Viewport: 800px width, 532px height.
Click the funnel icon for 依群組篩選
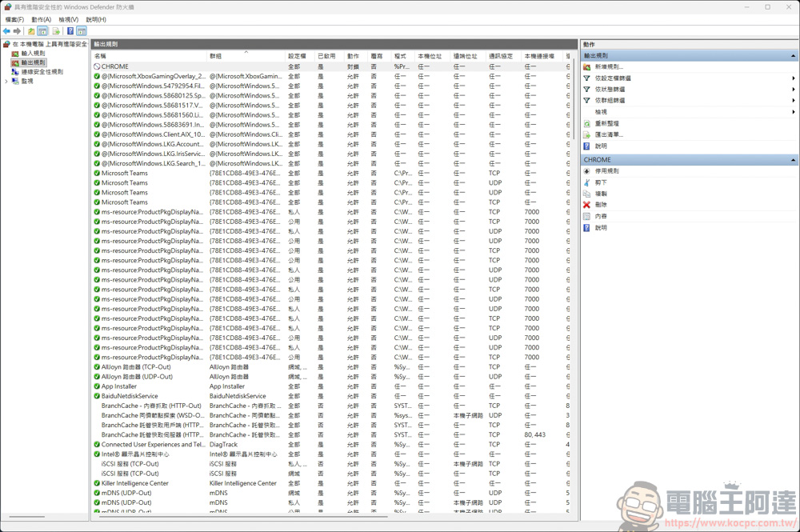(586, 101)
